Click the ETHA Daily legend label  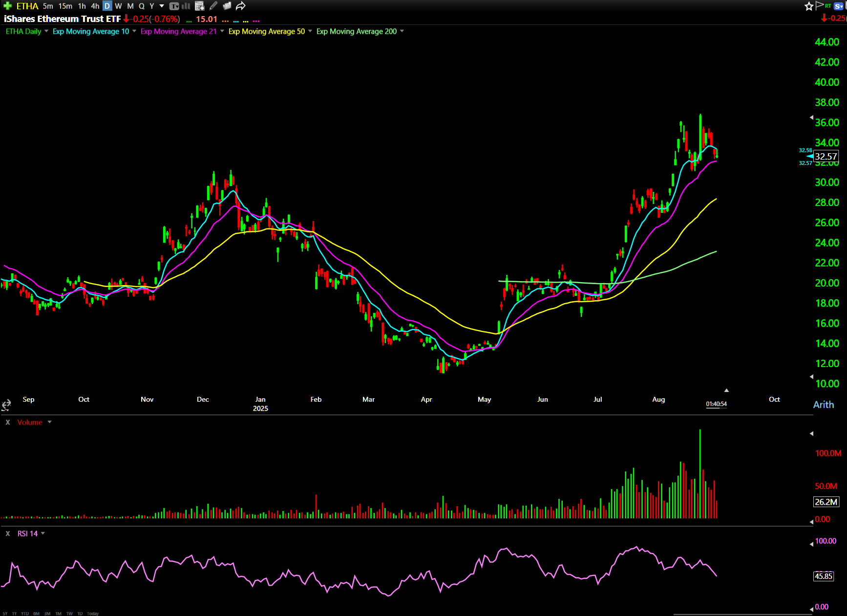click(x=23, y=31)
